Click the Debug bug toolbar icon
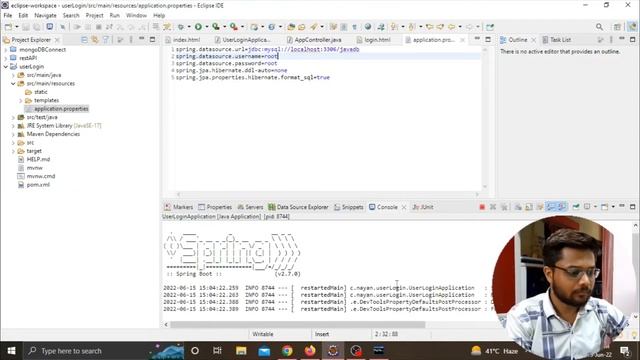This screenshot has width=640, height=360. click(x=181, y=27)
